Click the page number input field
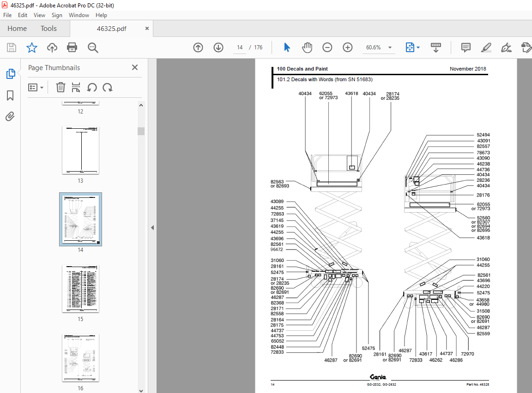The width and height of the screenshot is (532, 393). [240, 48]
